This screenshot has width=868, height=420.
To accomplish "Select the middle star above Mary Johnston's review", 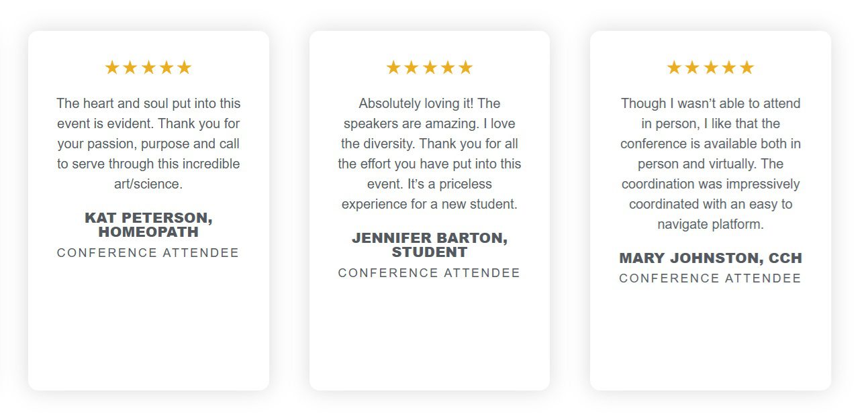I will (710, 68).
